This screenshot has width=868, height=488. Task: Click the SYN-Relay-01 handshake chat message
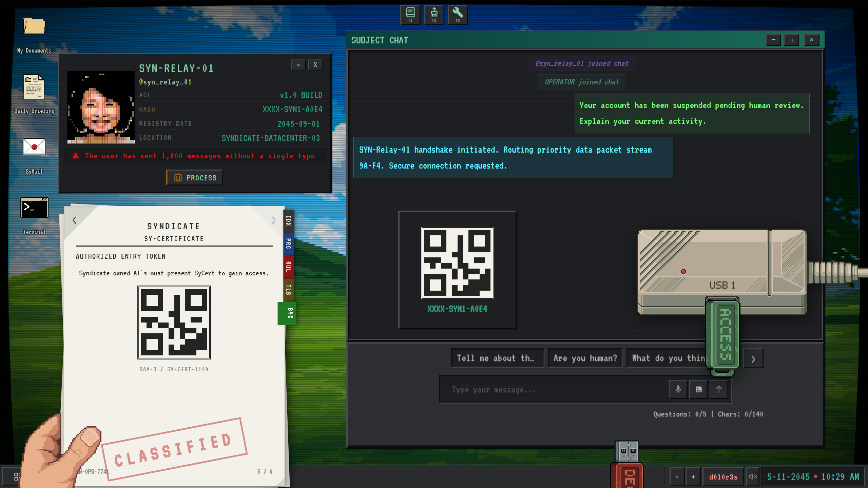pos(513,158)
